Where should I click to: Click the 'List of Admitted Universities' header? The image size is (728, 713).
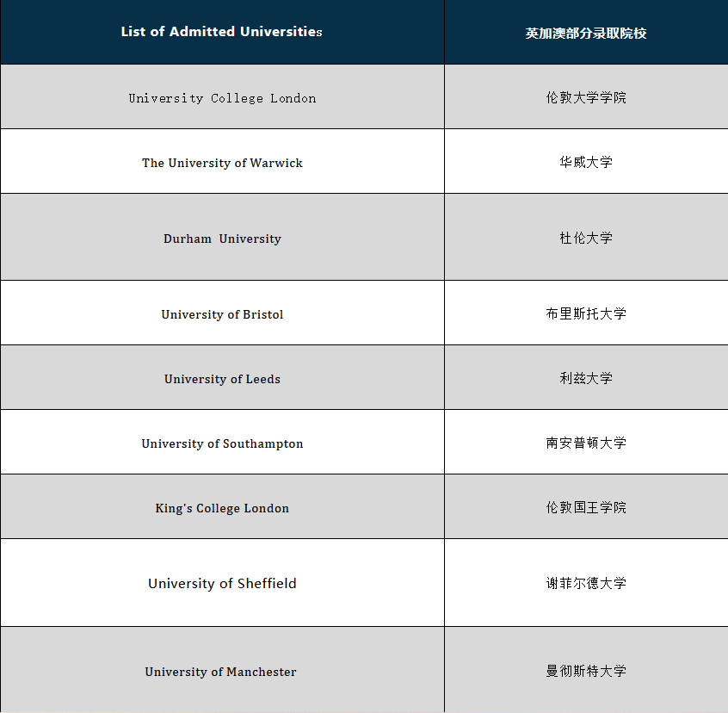click(x=222, y=32)
